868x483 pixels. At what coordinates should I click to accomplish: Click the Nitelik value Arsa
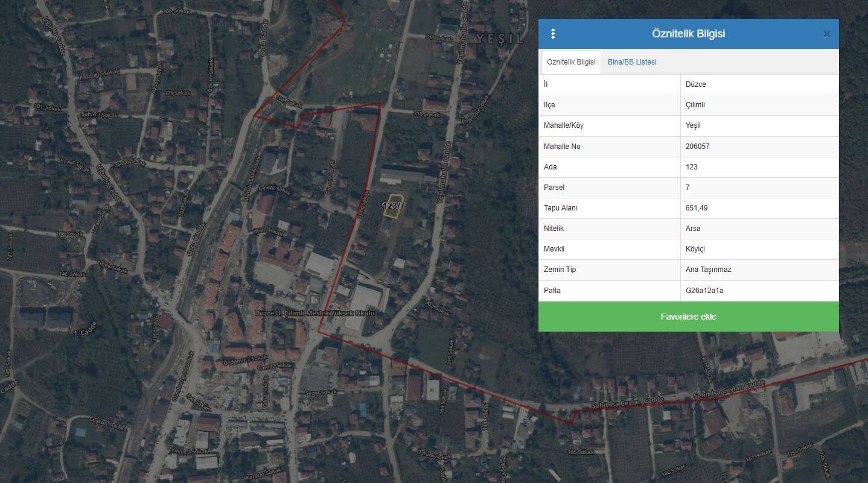tap(693, 229)
